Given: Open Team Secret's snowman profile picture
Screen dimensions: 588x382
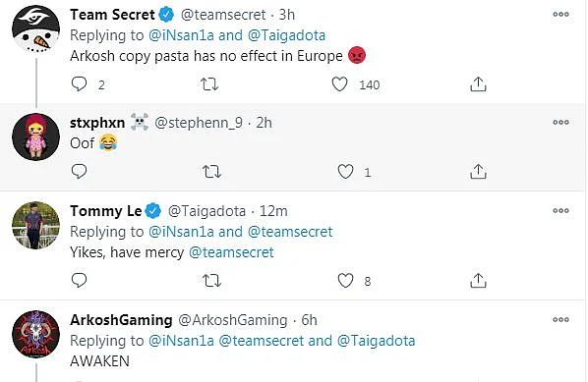Looking at the screenshot, I should coord(35,28).
